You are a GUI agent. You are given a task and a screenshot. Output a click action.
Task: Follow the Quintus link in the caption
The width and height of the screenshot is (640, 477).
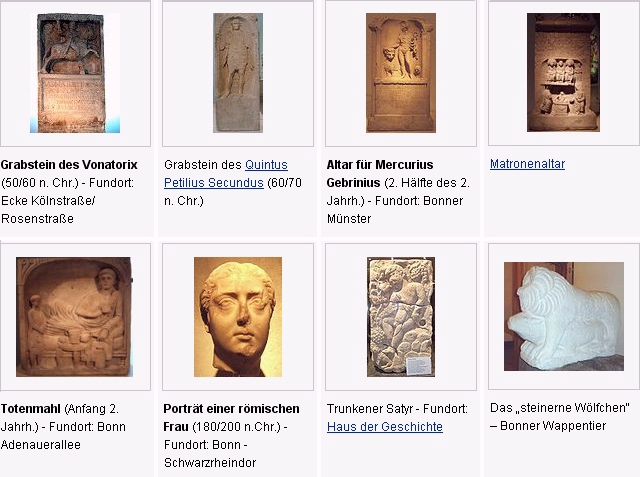point(266,165)
